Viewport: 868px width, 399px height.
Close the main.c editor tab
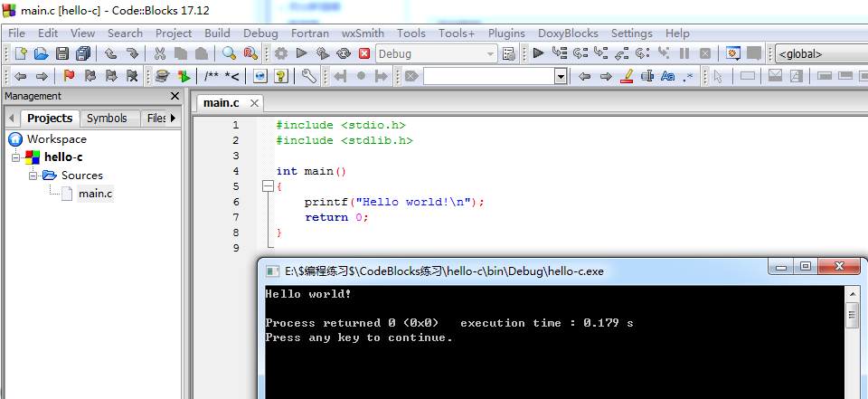(x=254, y=103)
